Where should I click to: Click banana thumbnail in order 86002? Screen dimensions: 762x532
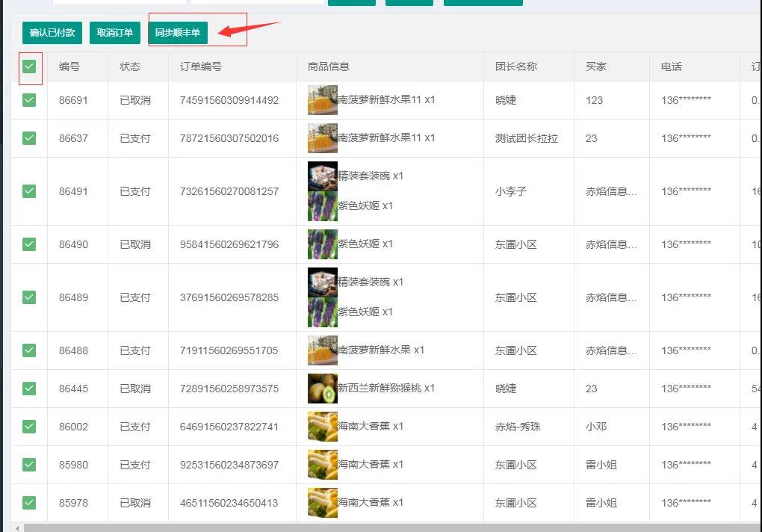323,427
